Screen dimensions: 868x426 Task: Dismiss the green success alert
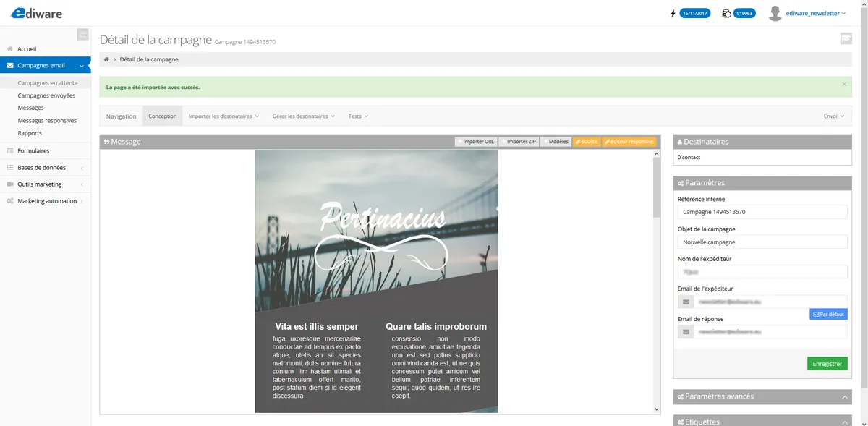tap(843, 85)
